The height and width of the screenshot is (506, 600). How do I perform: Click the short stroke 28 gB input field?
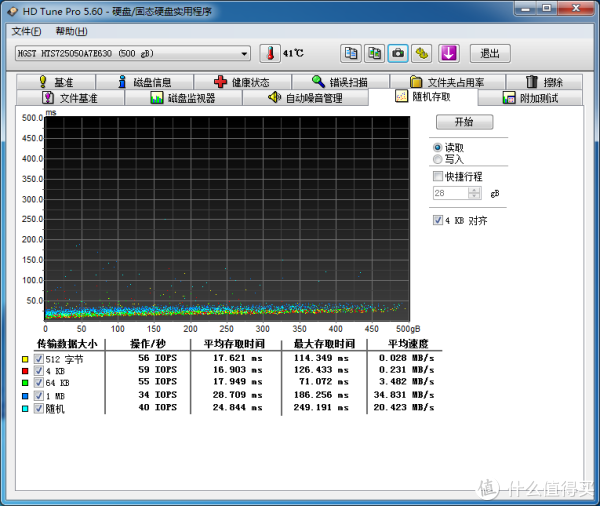451,193
